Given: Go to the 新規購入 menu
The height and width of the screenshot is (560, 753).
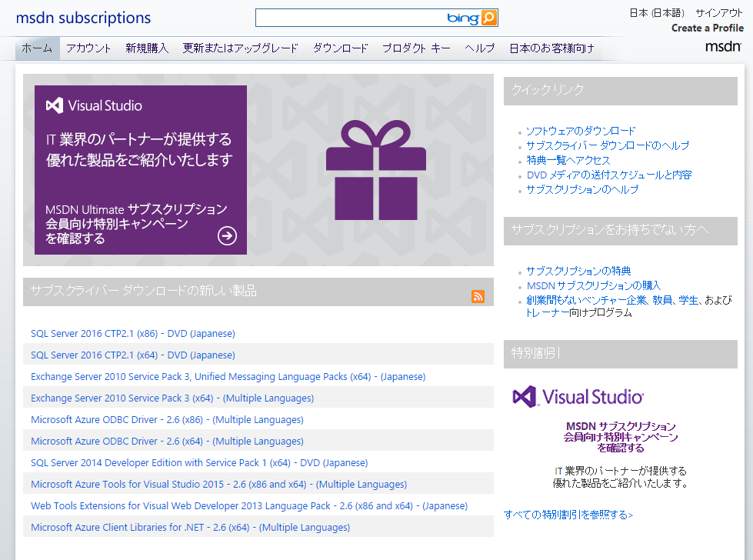Looking at the screenshot, I should coord(147,48).
